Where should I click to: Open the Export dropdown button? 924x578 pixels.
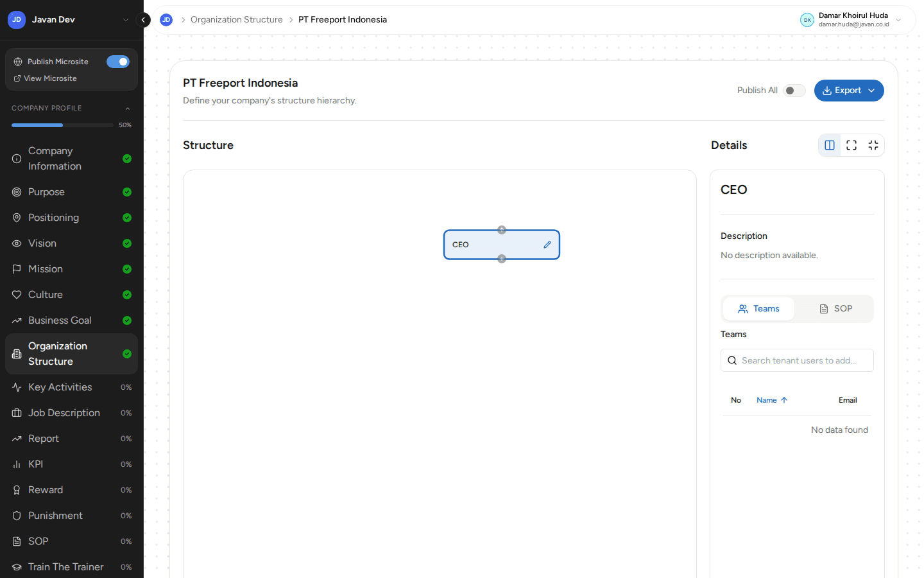(x=849, y=91)
